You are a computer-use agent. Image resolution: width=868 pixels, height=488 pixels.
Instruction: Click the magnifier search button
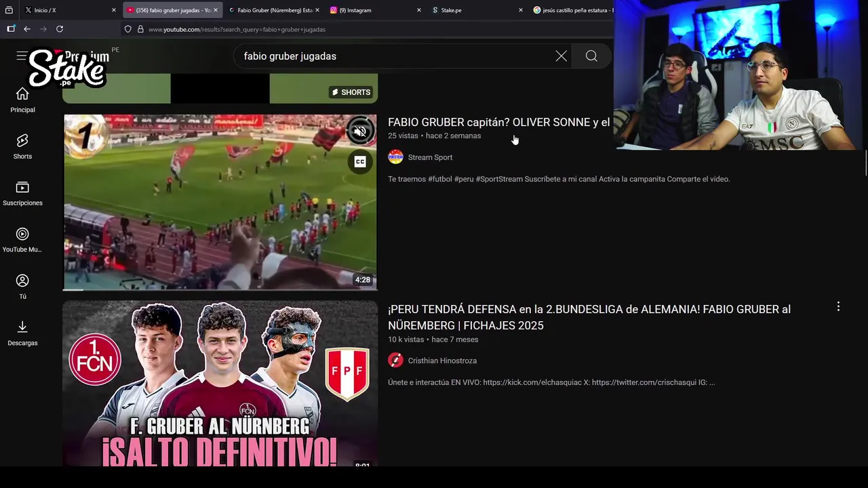tap(591, 56)
